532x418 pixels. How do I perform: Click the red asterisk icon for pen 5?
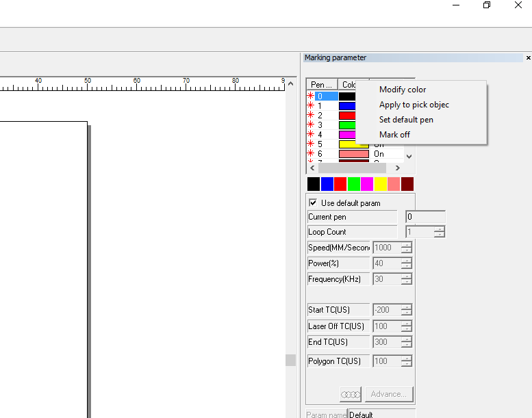coord(311,144)
